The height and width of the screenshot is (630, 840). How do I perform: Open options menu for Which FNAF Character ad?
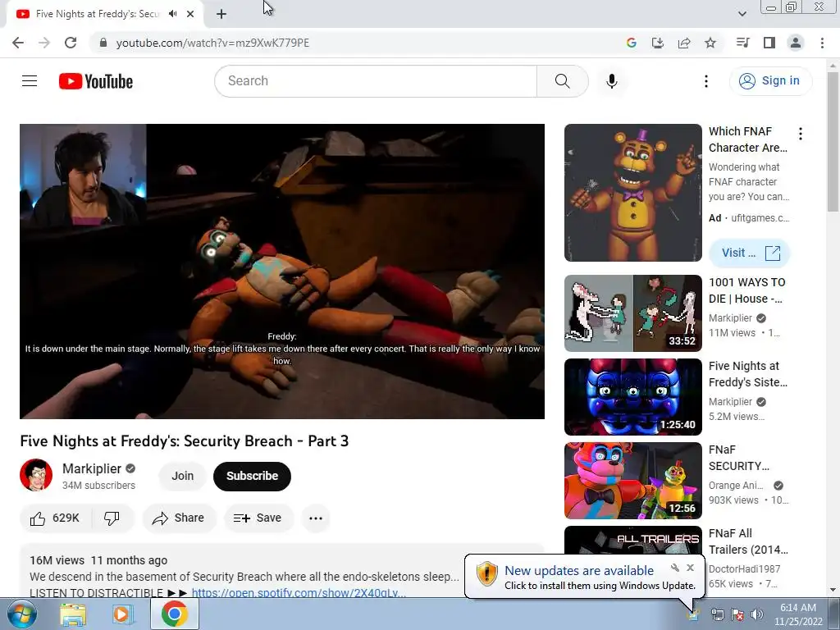click(801, 134)
